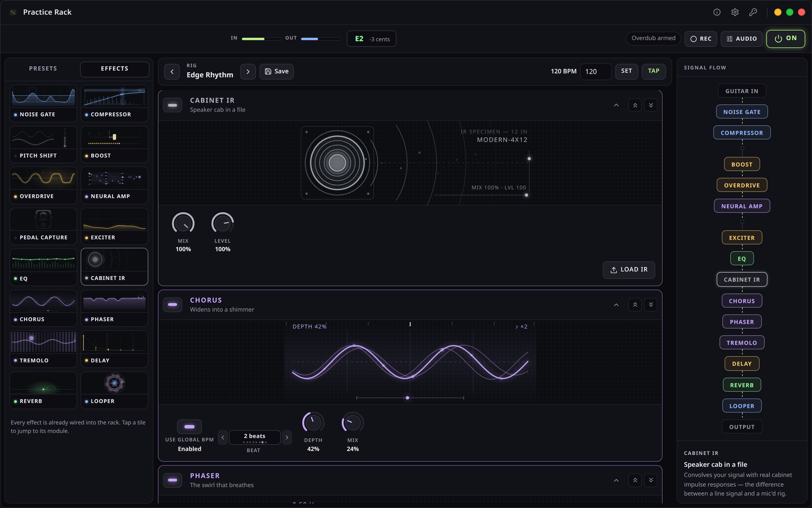812x508 pixels.
Task: Open the info icon in title bar
Action: 717,12
